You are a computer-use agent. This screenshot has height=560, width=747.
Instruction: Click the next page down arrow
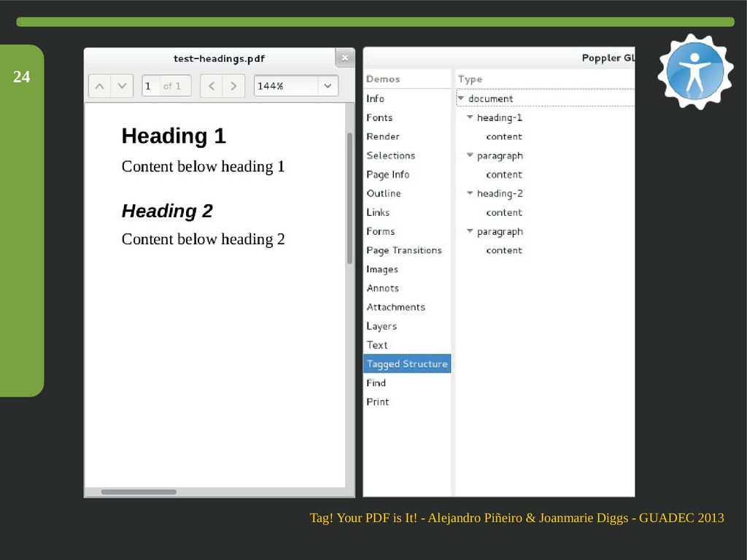click(x=122, y=86)
